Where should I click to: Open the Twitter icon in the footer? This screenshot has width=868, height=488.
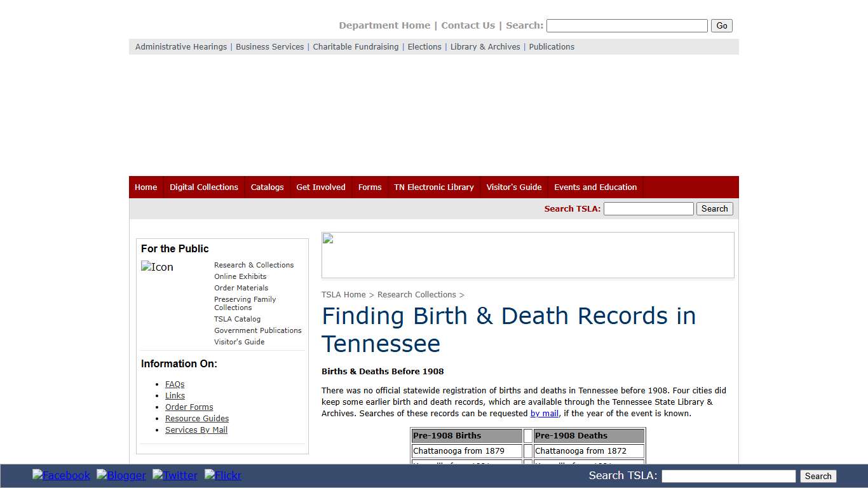[175, 475]
